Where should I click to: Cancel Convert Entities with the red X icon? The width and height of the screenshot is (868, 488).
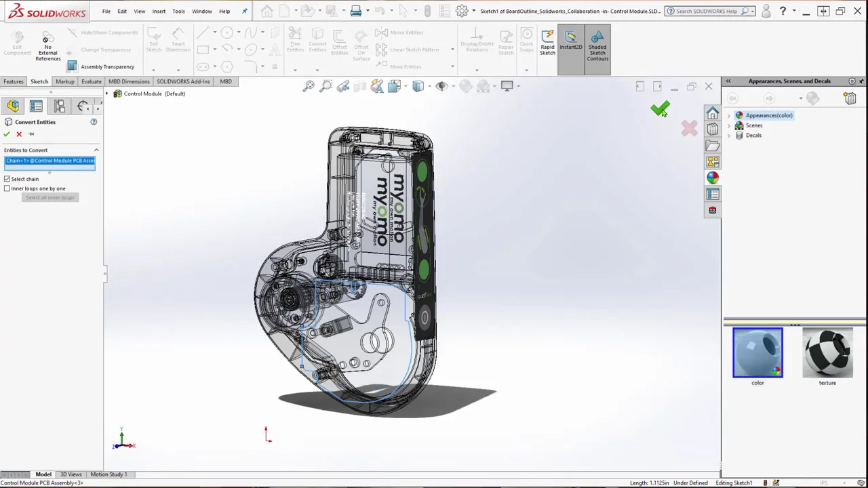click(x=19, y=134)
